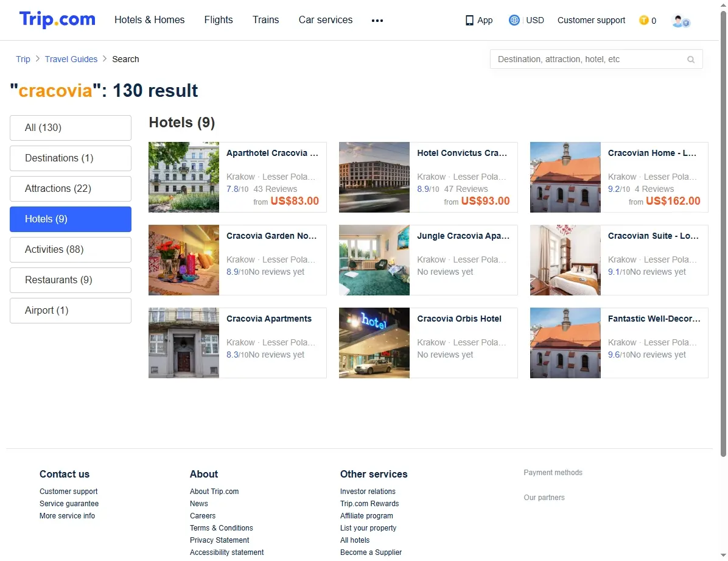This screenshot has width=728, height=561.
Task: Go to Trains
Action: click(x=265, y=20)
